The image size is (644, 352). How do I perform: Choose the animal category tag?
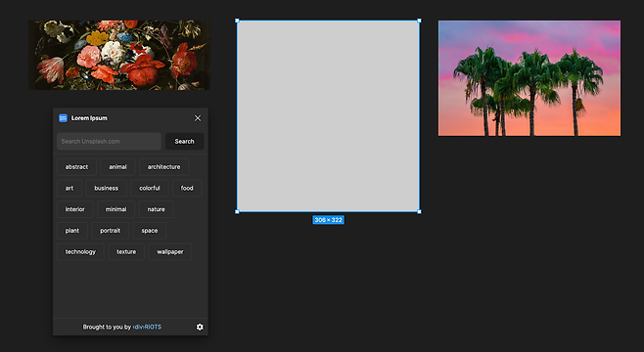coord(117,167)
